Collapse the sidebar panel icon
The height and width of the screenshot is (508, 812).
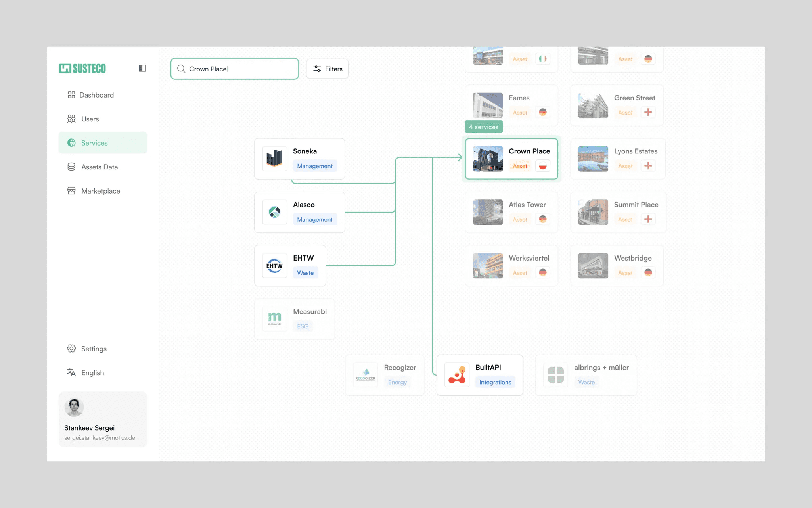(x=142, y=68)
